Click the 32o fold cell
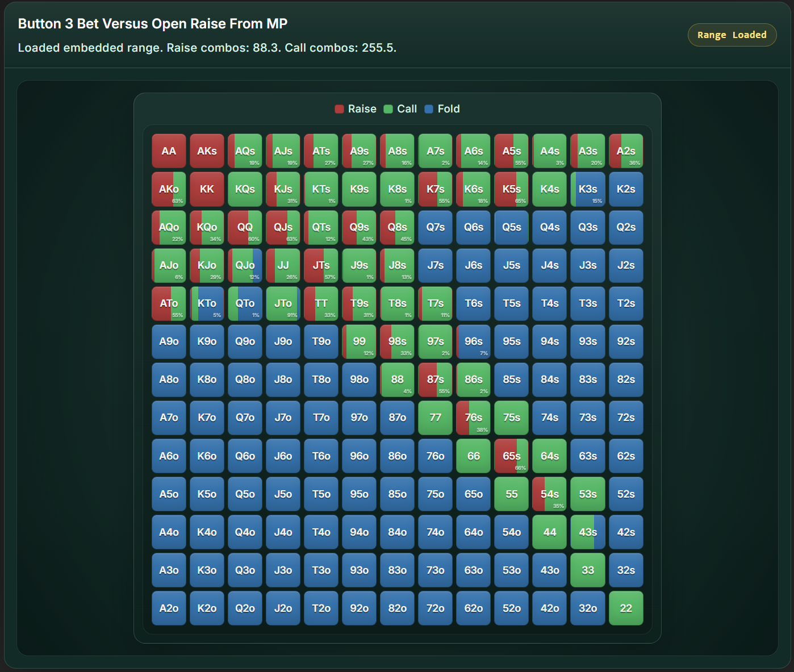Viewport: 794px width, 672px height. click(588, 608)
